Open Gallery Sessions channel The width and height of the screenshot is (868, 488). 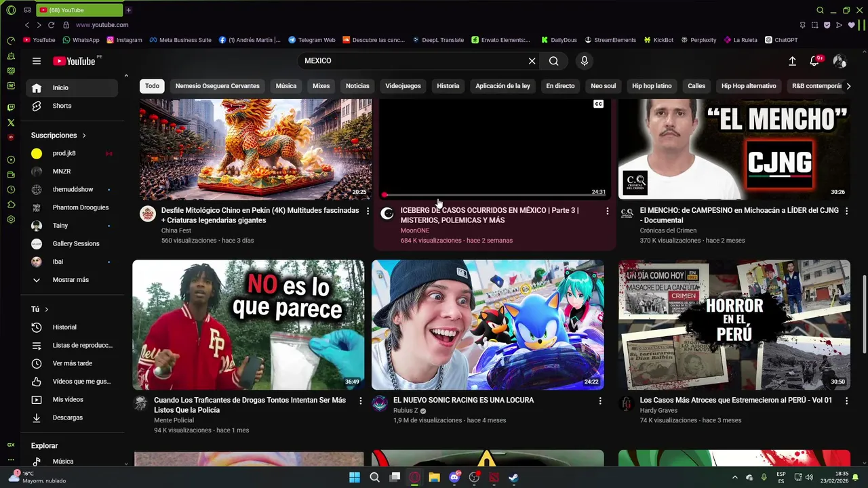click(72, 243)
